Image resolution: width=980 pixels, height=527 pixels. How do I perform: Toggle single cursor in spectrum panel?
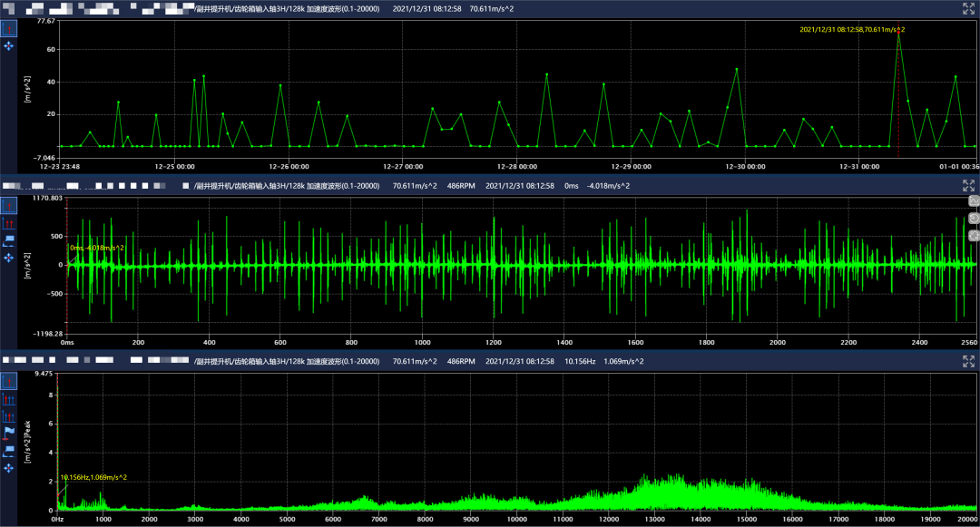[9, 382]
